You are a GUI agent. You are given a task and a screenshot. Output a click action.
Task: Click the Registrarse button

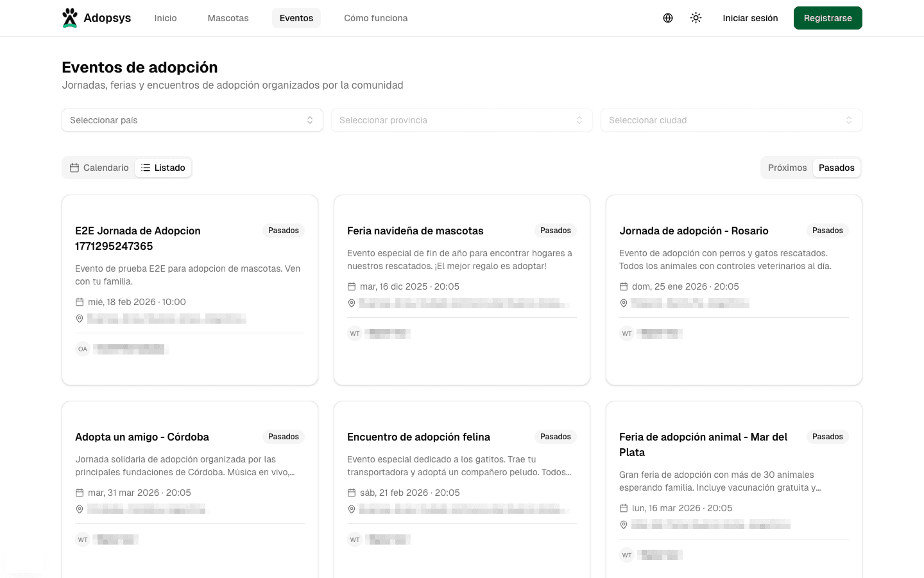click(827, 18)
